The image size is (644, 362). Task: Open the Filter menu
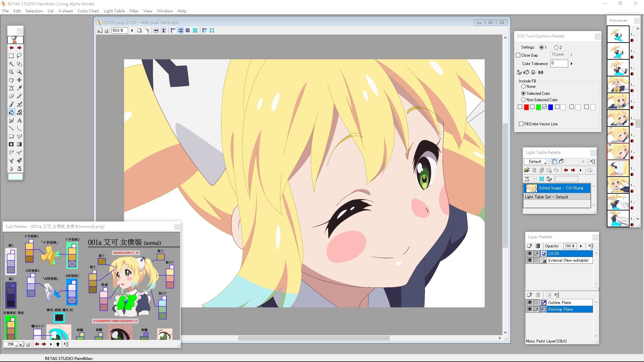point(134,11)
